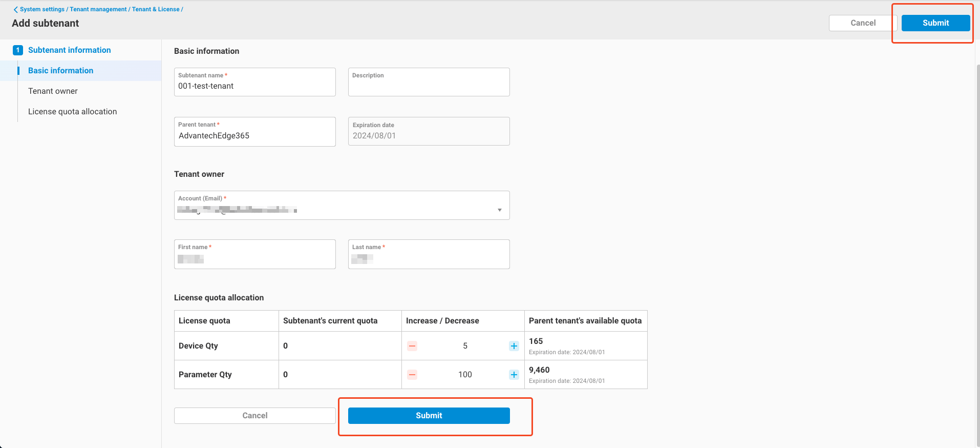980x448 pixels.
Task: Go to Tenant management breadcrumb
Action: coord(98,9)
